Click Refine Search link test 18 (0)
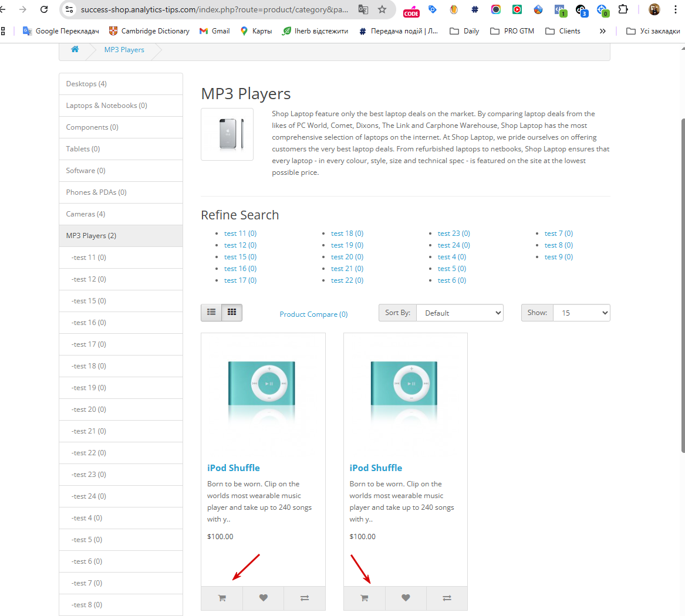 pyautogui.click(x=347, y=233)
